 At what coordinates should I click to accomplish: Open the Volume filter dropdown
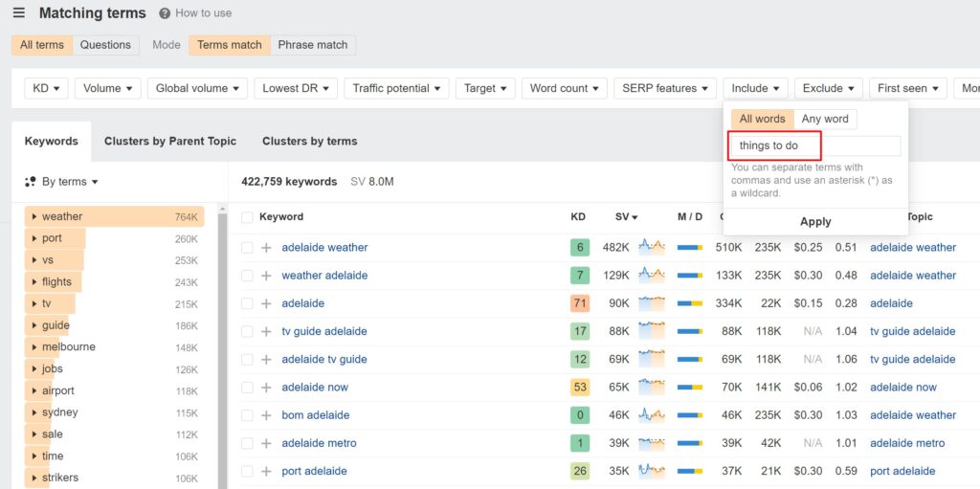[x=108, y=88]
